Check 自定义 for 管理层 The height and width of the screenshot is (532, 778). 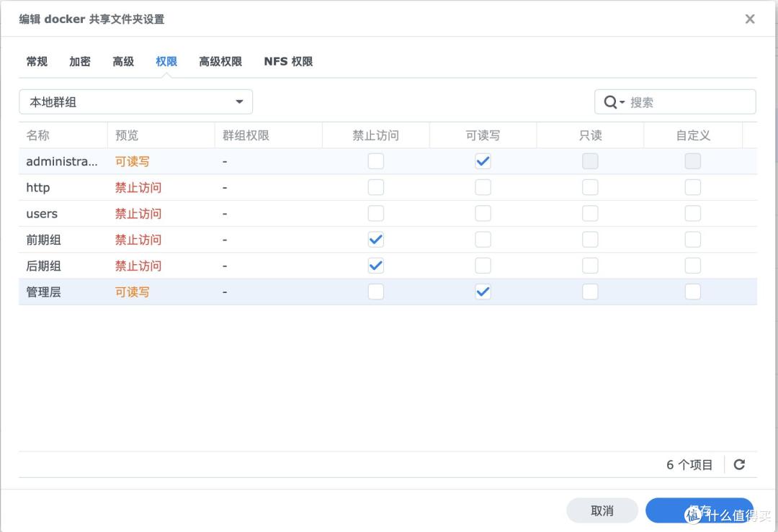[x=693, y=292]
